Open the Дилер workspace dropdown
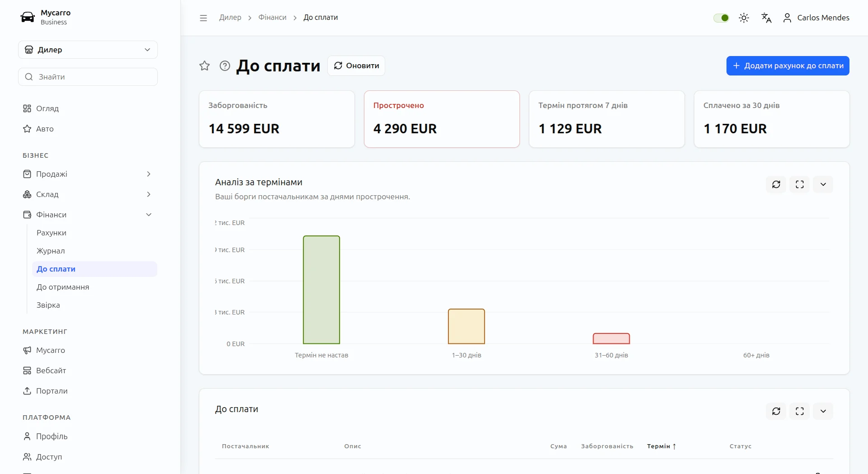Image resolution: width=868 pixels, height=474 pixels. (88, 50)
